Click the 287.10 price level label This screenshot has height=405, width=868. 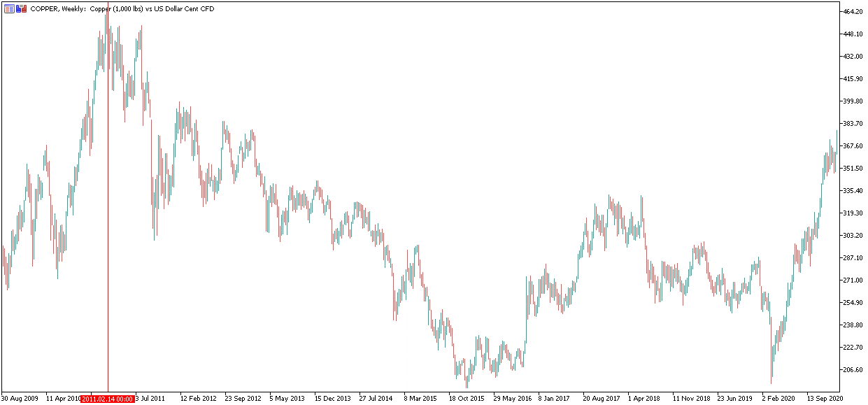point(854,258)
